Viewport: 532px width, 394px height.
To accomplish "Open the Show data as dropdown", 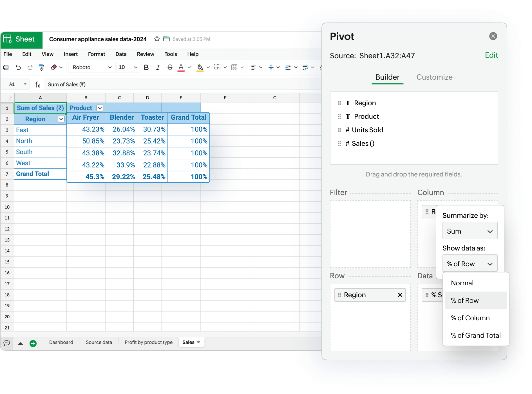I will tap(470, 263).
